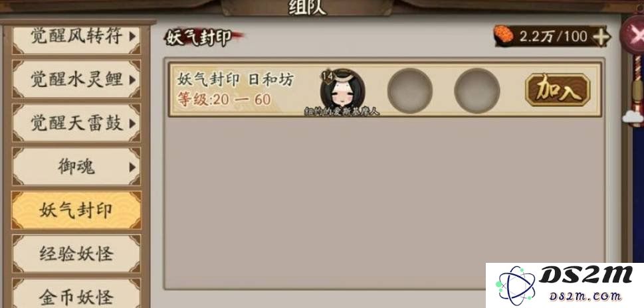Open the ds2m.com watermark link
Screen dimensions: 644x308
[x=586, y=296]
